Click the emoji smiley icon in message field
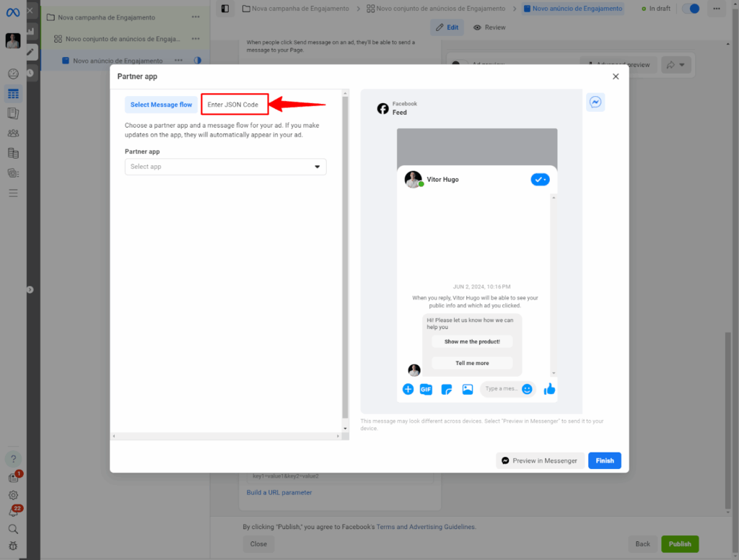739x560 pixels. tap(527, 389)
